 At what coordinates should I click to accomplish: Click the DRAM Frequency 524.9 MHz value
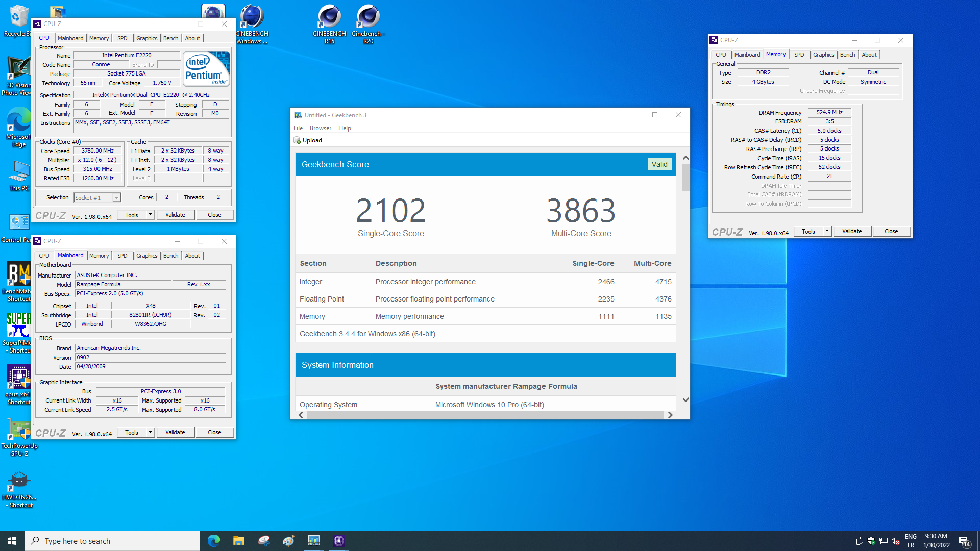click(829, 112)
